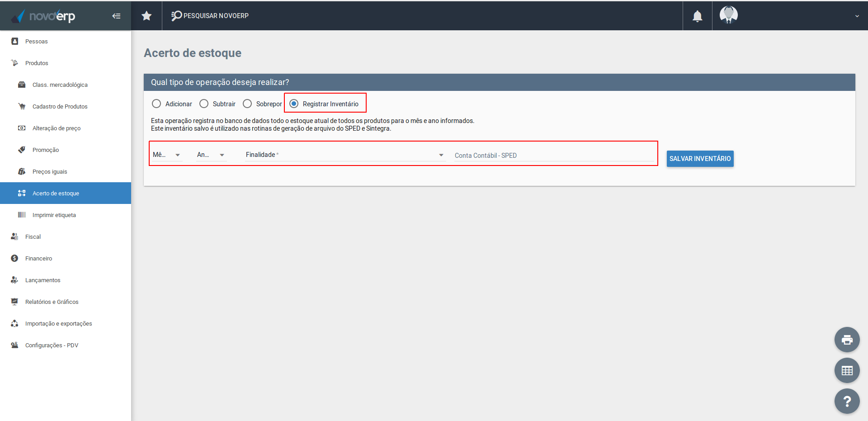Expand the user account dropdown arrow

coord(857,16)
